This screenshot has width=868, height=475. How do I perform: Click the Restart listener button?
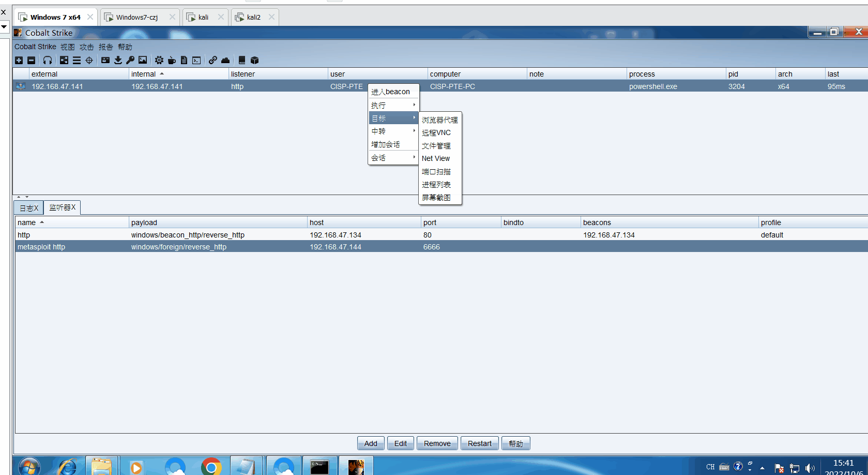(x=480, y=443)
